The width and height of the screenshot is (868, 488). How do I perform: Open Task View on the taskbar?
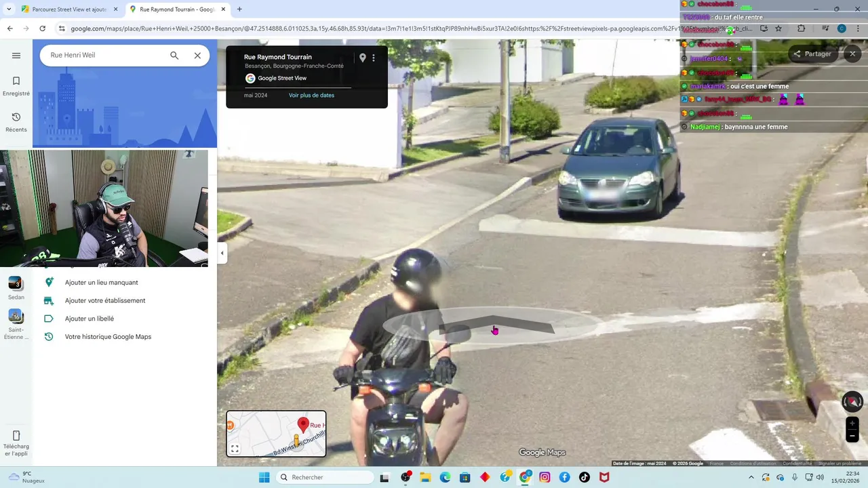tap(384, 477)
